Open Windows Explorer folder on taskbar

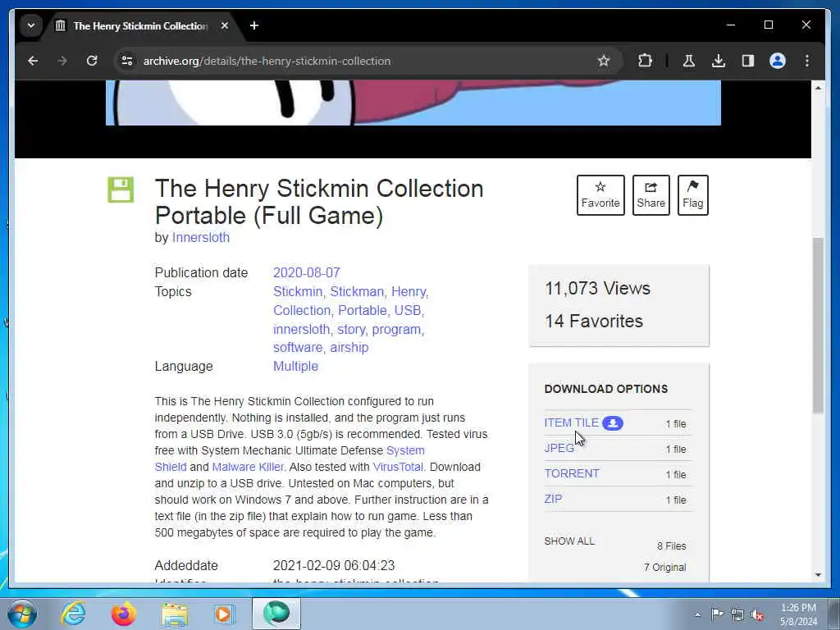tap(175, 615)
